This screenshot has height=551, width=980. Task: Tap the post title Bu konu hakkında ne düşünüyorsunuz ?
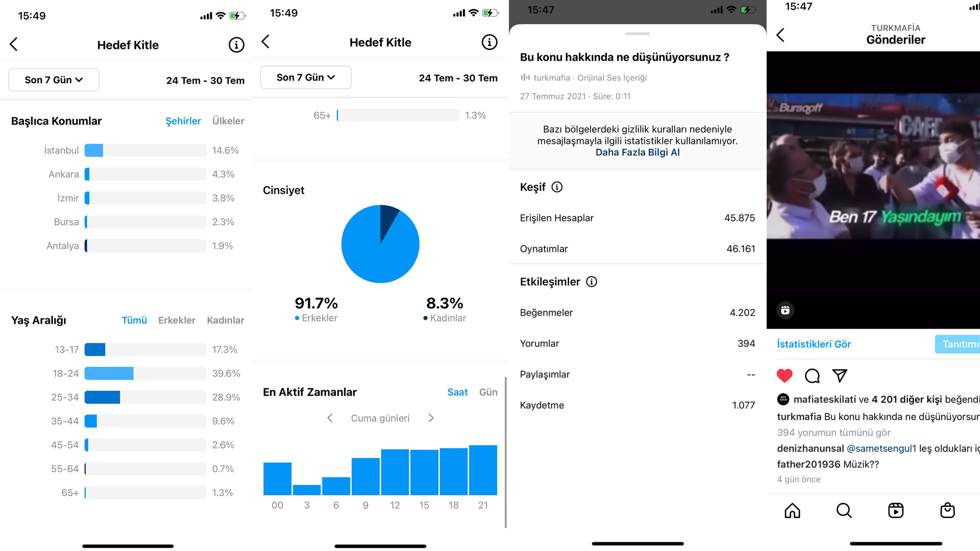tap(624, 57)
